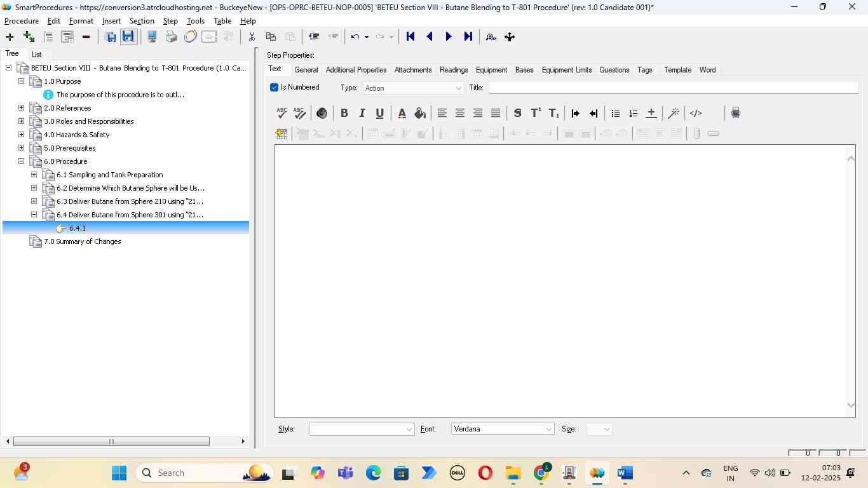The height and width of the screenshot is (488, 868).
Task: Click the scissors cut icon
Action: click(x=252, y=37)
